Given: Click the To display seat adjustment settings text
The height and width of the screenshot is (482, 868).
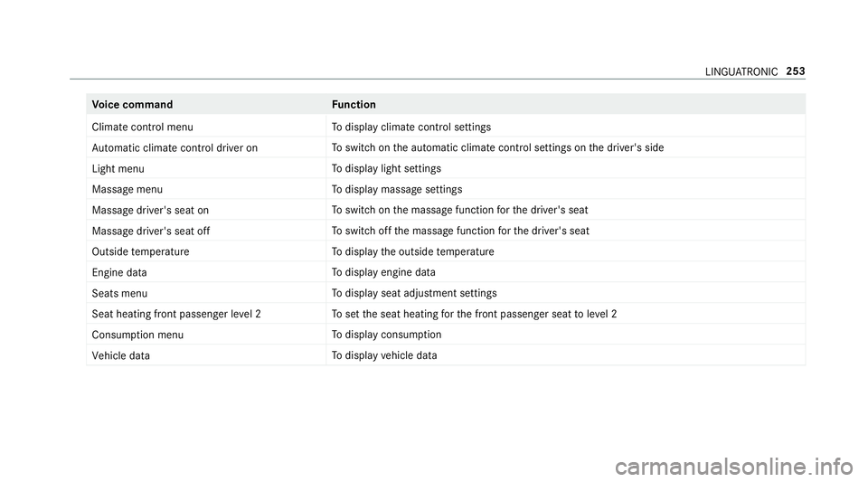Looking at the screenshot, I should coord(414,293).
